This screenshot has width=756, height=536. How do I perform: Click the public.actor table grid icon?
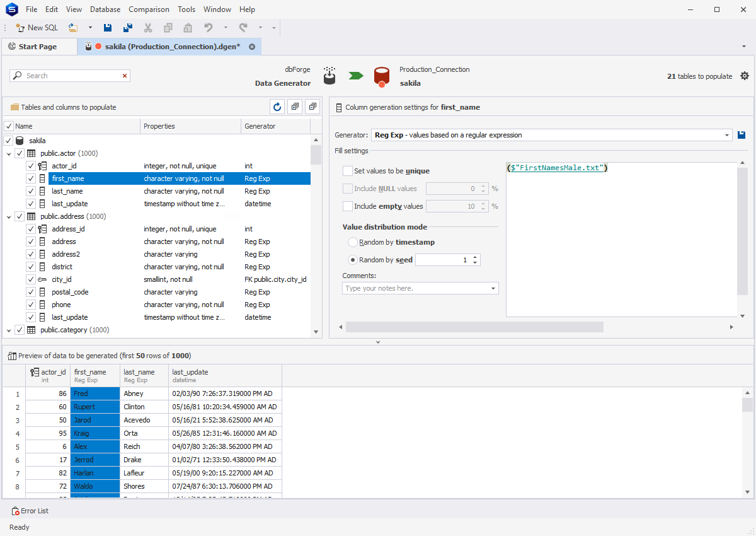tap(31, 153)
